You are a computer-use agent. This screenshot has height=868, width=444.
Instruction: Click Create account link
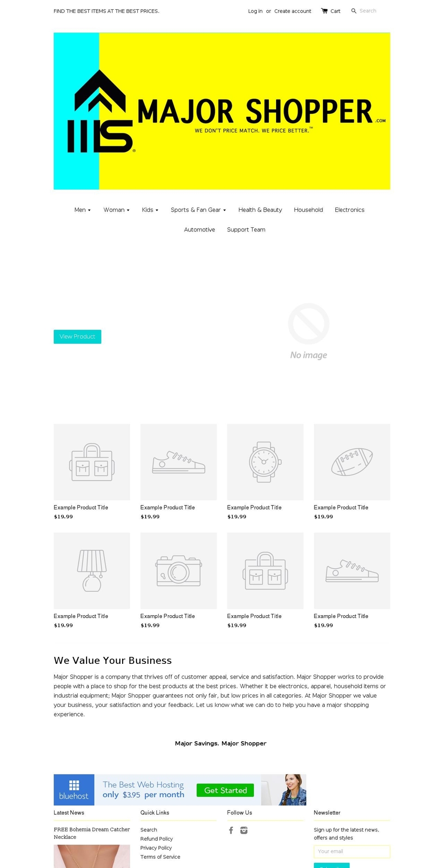click(x=293, y=11)
